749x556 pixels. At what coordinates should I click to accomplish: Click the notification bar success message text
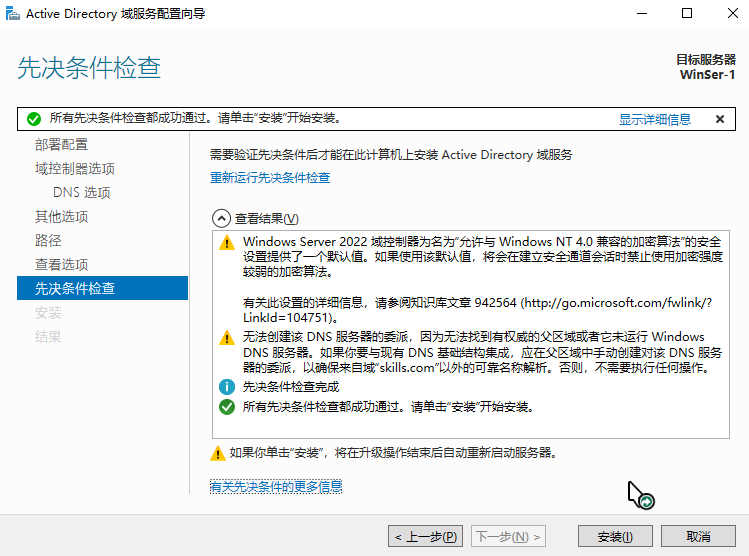point(195,118)
